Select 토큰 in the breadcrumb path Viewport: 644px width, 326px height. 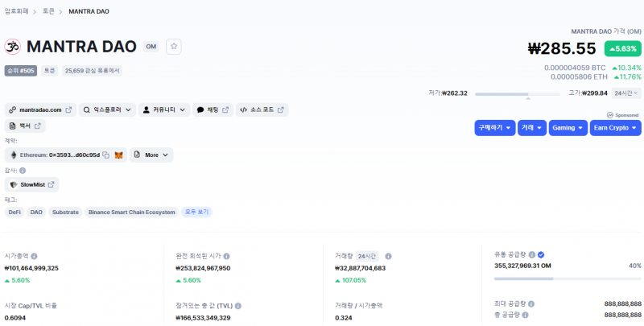(48, 11)
